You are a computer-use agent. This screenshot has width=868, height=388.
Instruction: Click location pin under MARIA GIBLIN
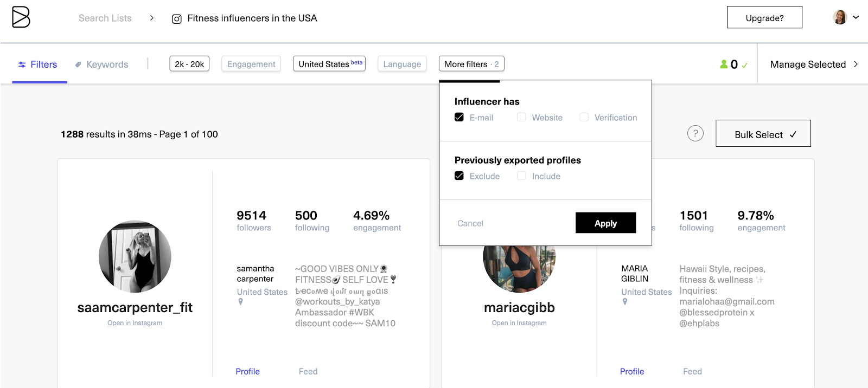625,302
